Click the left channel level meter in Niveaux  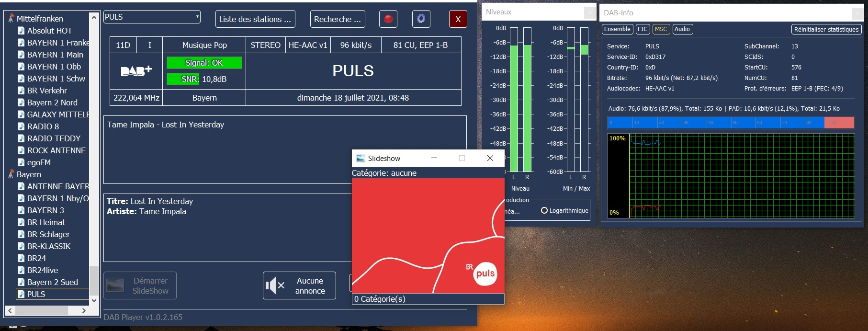tap(514, 100)
